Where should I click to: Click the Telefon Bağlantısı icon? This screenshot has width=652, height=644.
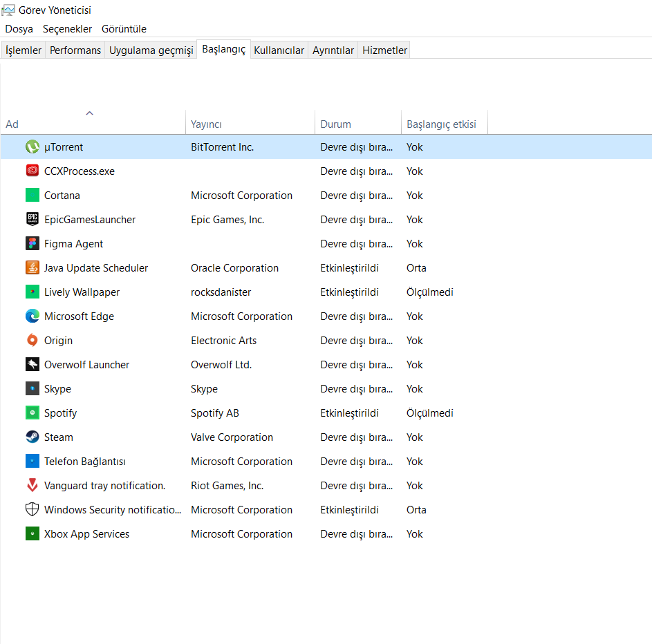coord(32,461)
